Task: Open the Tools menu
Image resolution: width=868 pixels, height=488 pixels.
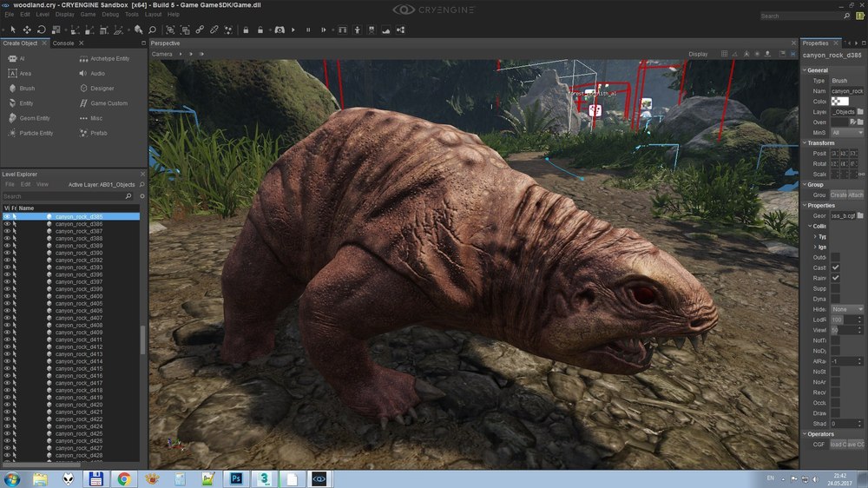Action: [132, 15]
